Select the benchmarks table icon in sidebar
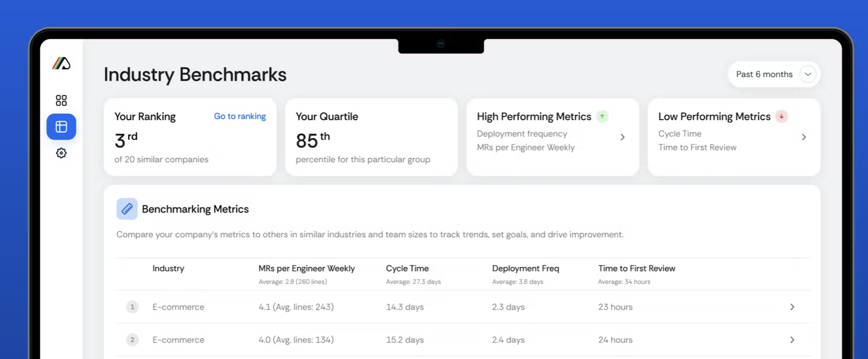Viewport: 868px width, 359px height. (61, 126)
